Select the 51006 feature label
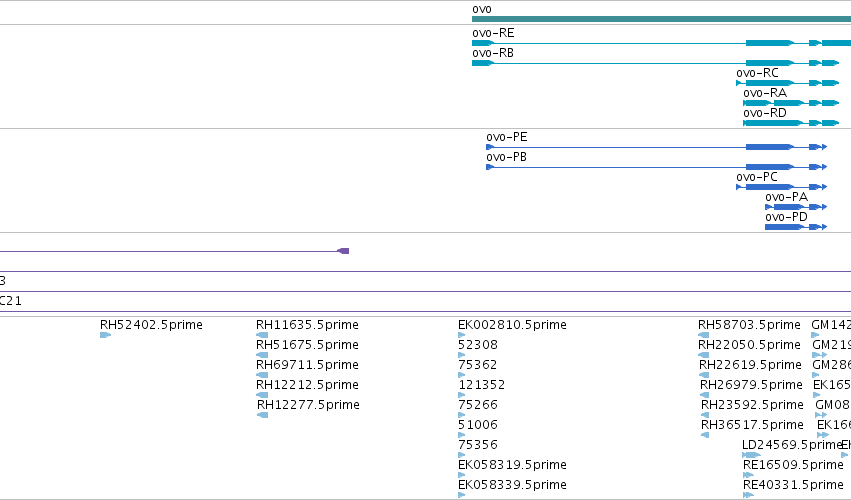This screenshot has height=500, width=851. coord(478,425)
